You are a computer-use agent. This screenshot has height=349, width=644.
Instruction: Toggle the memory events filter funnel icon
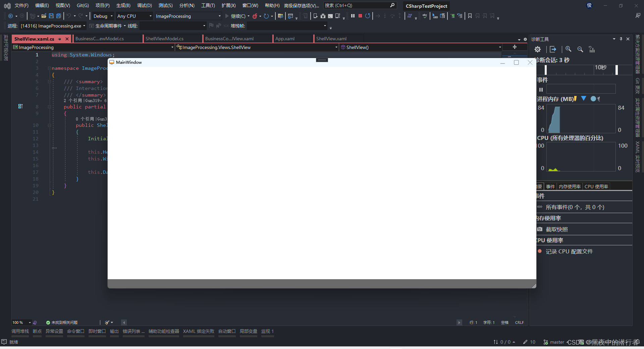584,99
